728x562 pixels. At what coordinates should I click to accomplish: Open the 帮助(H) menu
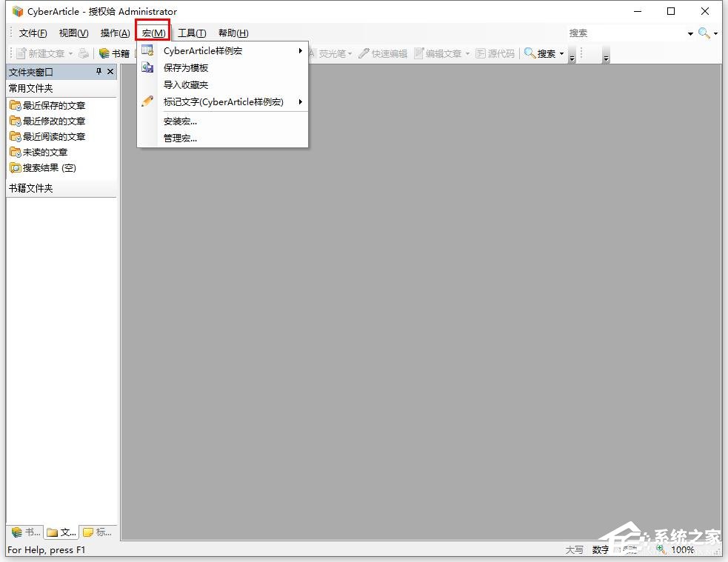[x=233, y=33]
